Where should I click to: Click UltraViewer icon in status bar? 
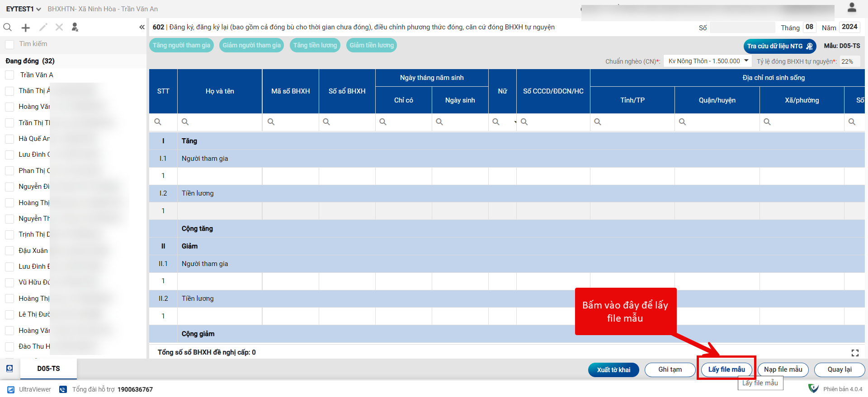pos(11,389)
